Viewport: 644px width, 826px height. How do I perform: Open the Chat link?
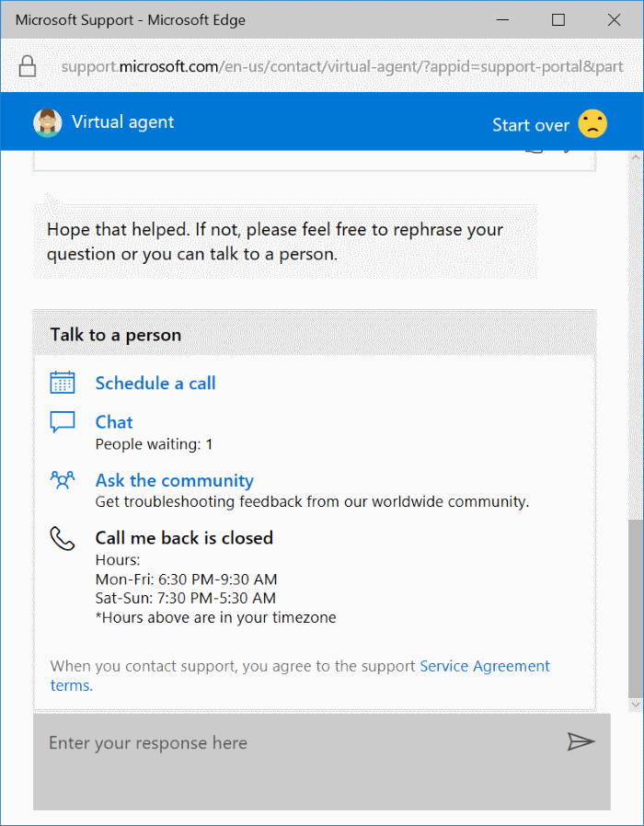click(x=114, y=422)
